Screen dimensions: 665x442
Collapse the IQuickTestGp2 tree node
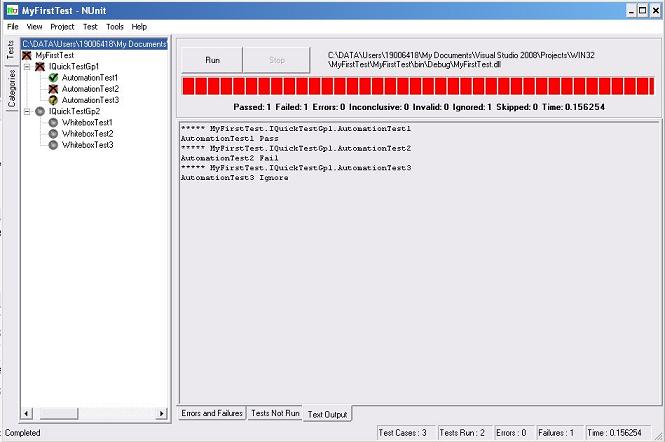coord(28,111)
